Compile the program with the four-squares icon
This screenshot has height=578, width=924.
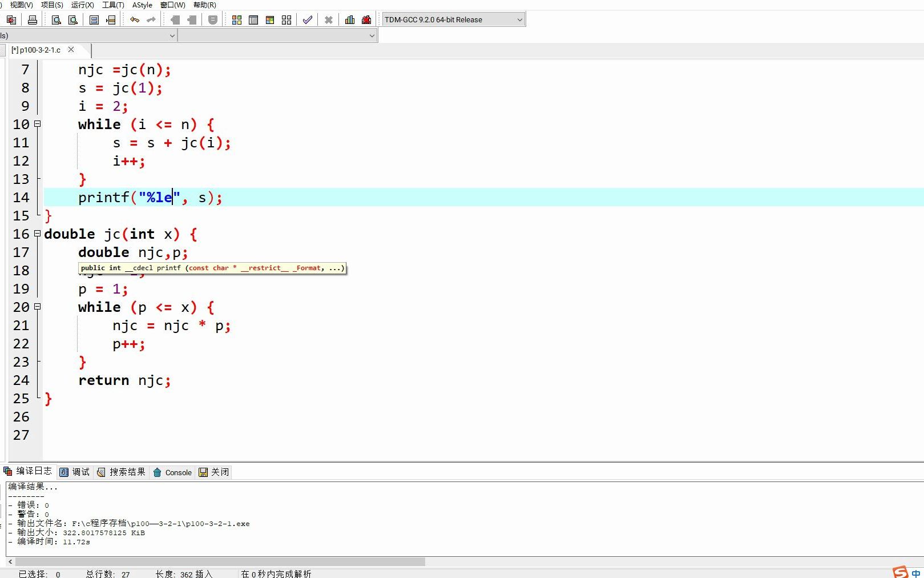pos(237,20)
